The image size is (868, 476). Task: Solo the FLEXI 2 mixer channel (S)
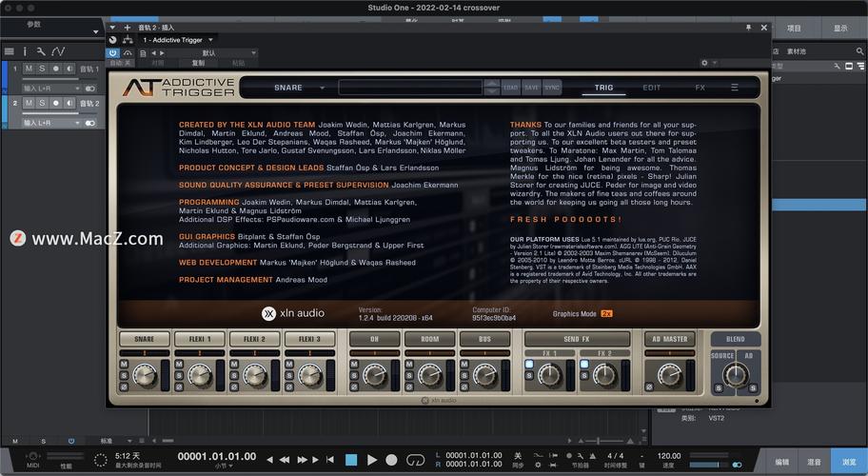(234, 375)
